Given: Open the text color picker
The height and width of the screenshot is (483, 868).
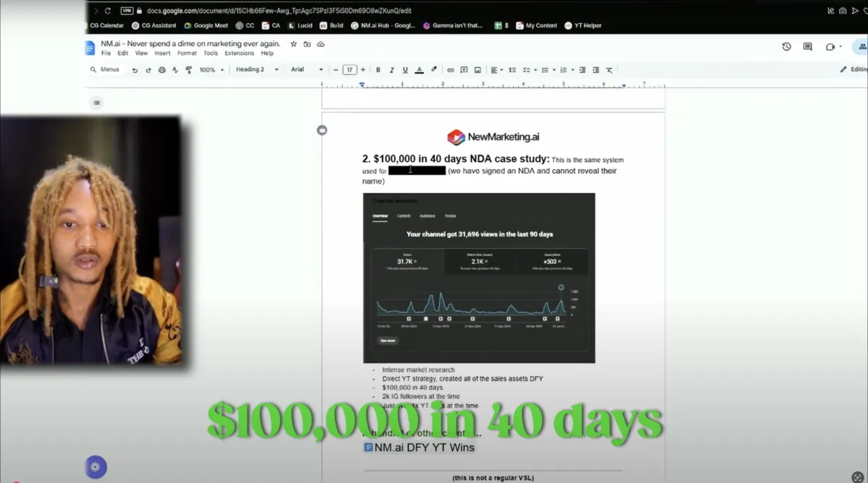Looking at the screenshot, I should (x=420, y=70).
